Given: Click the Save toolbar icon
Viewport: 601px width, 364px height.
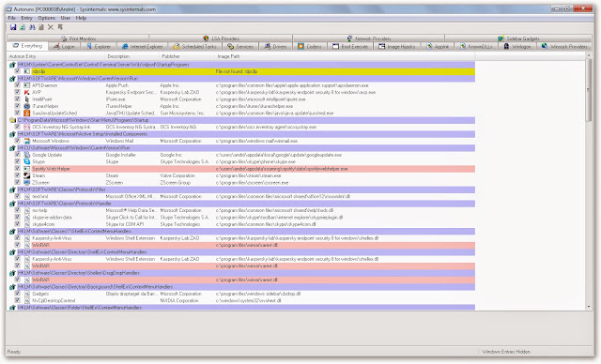Looking at the screenshot, I should click(13, 27).
